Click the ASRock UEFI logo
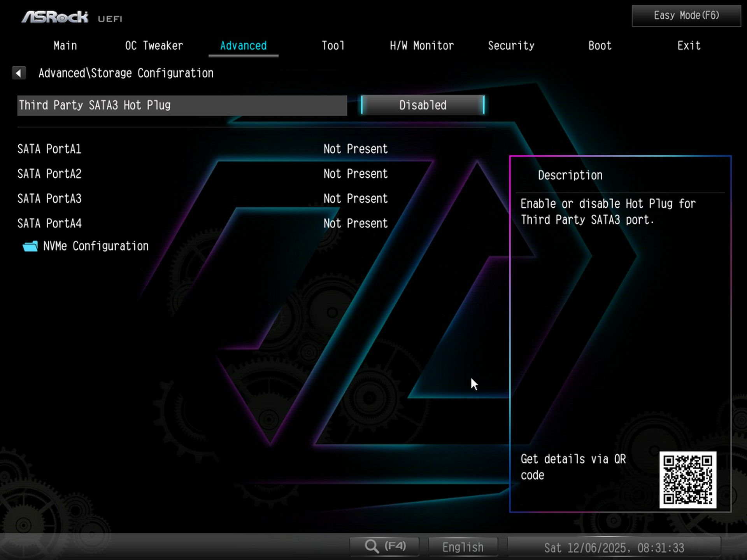Image resolution: width=747 pixels, height=560 pixels. 54,16
